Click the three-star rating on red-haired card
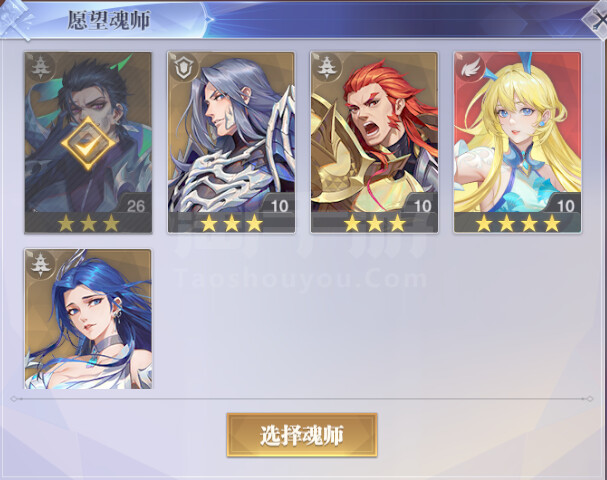Image resolution: width=607 pixels, height=480 pixels. (x=375, y=223)
